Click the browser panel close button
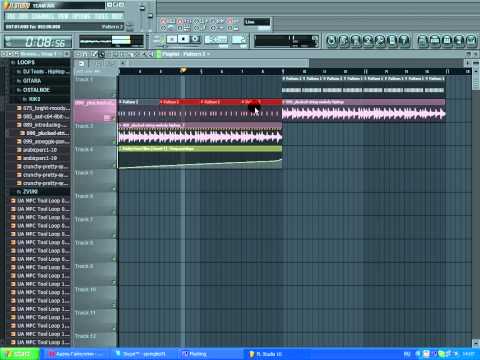The height and width of the screenshot is (360, 480). (x=67, y=54)
